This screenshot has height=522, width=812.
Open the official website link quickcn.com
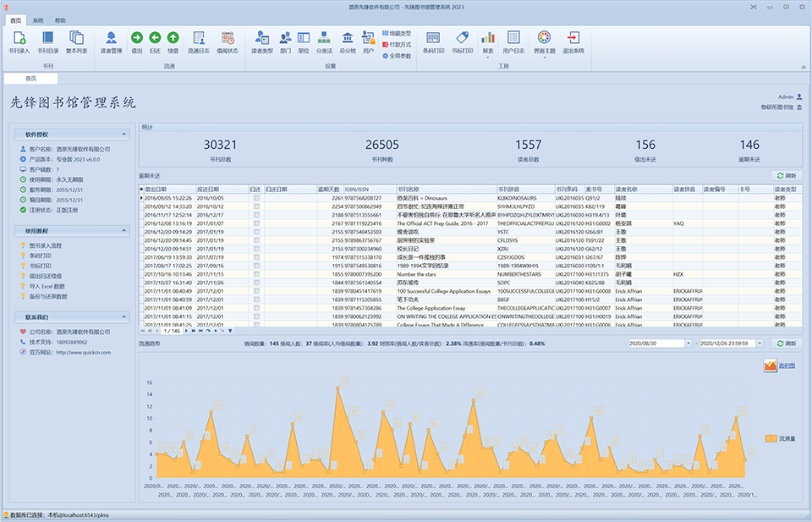coord(83,352)
